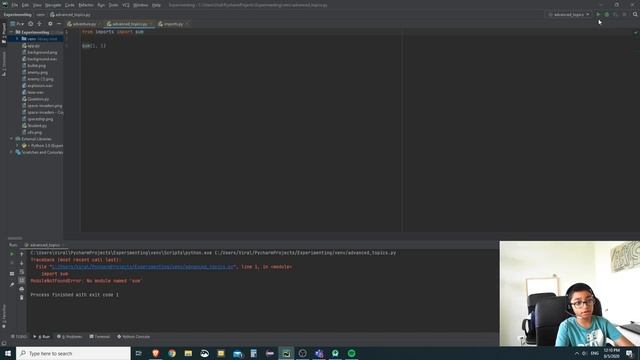Expand the venv library root folder
This screenshot has height=360, width=640.
point(17,39)
